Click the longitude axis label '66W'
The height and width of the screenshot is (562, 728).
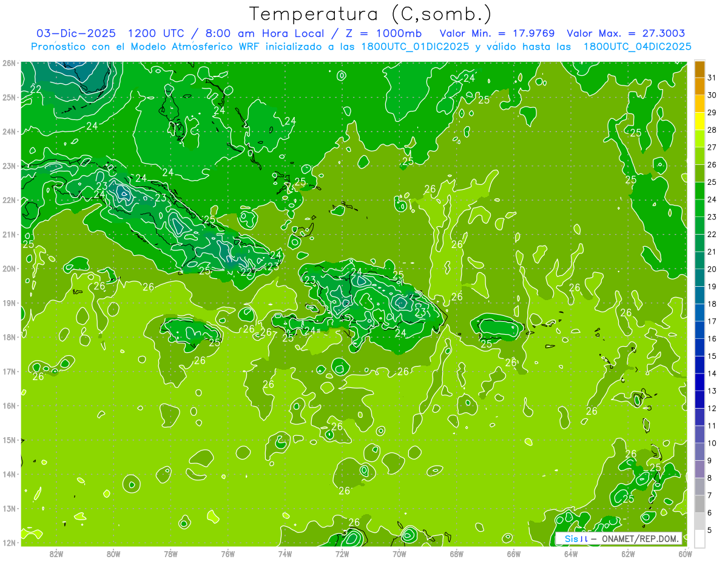click(x=513, y=554)
